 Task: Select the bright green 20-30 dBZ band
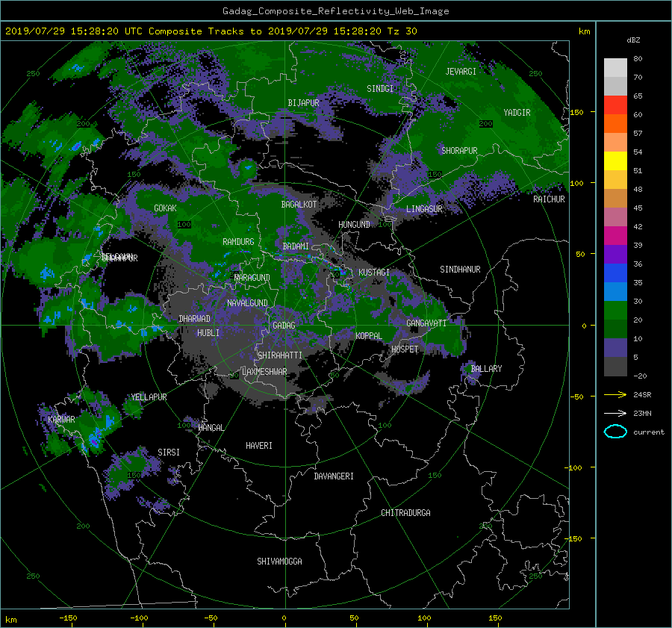615,311
